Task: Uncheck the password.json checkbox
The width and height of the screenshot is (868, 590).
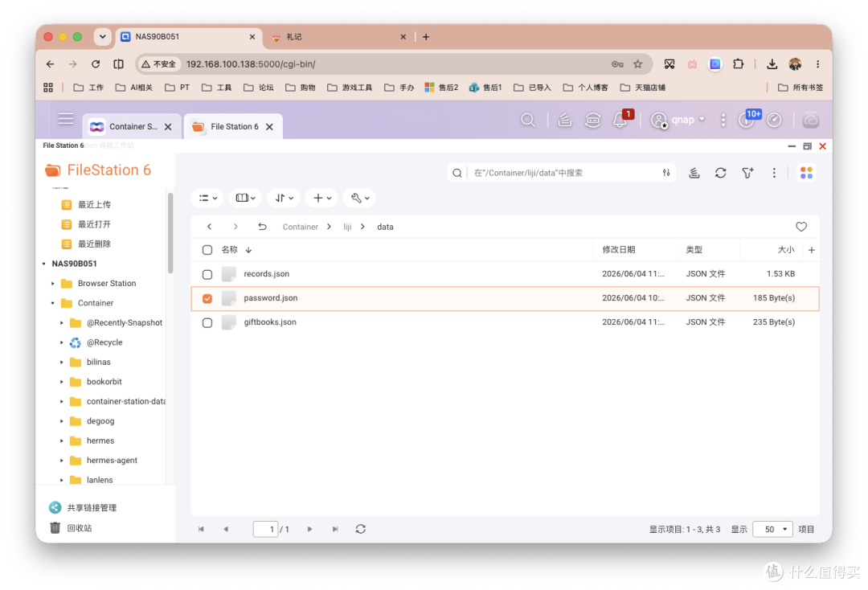Action: (207, 298)
